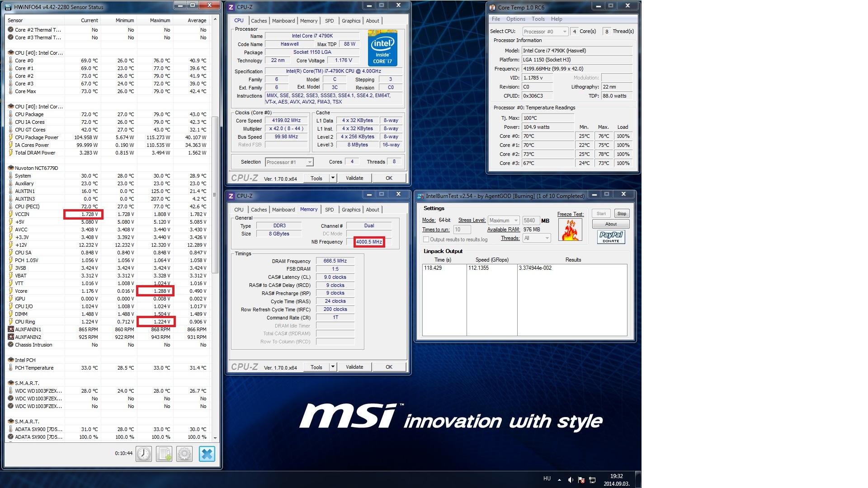Click the Intel inside Core i7 logo
Image resolution: width=868 pixels, height=488 pixels.
coord(382,48)
